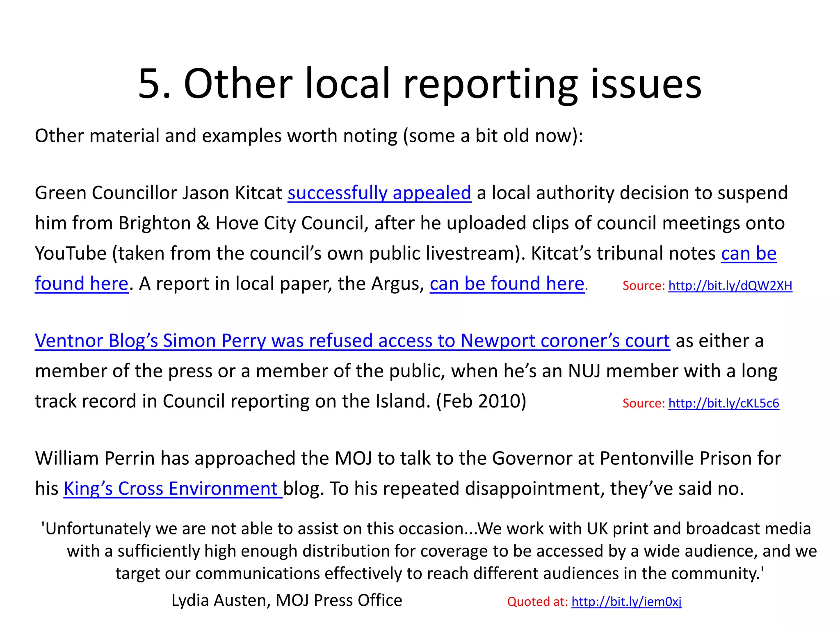Click the red 'Source:' label beside bit.ly/dQW2XH

643,285
